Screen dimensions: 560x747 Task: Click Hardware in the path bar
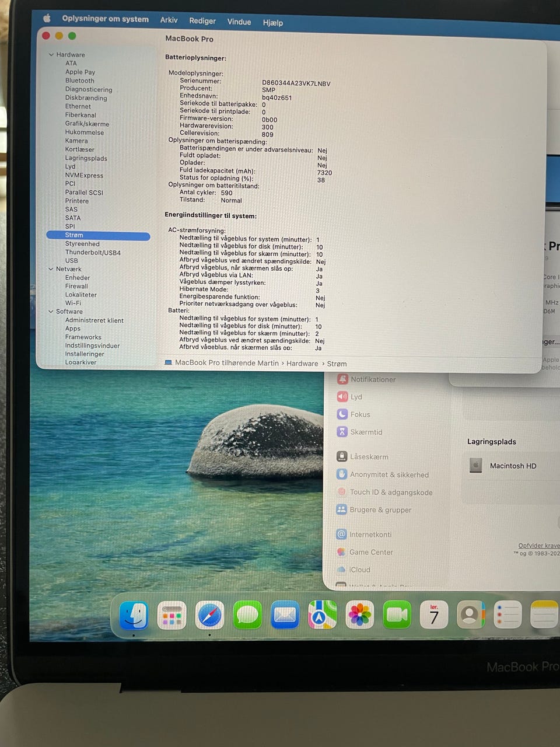[x=302, y=363]
